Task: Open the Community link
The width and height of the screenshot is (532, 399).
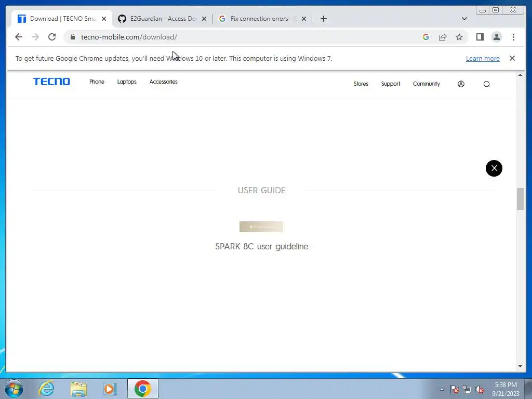Action: (426, 84)
